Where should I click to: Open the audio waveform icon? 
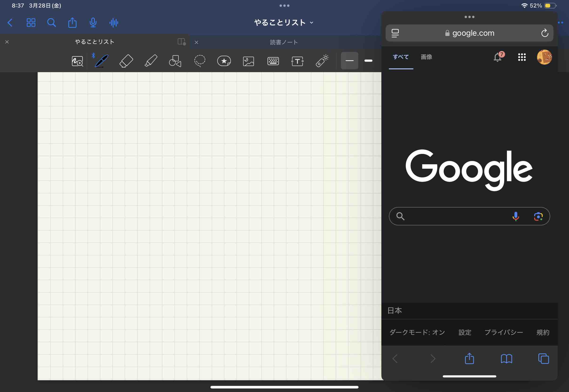click(x=114, y=23)
